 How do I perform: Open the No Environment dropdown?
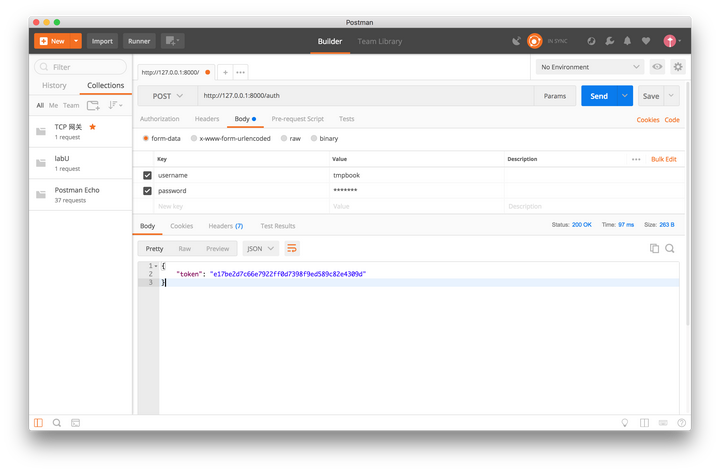coord(590,67)
